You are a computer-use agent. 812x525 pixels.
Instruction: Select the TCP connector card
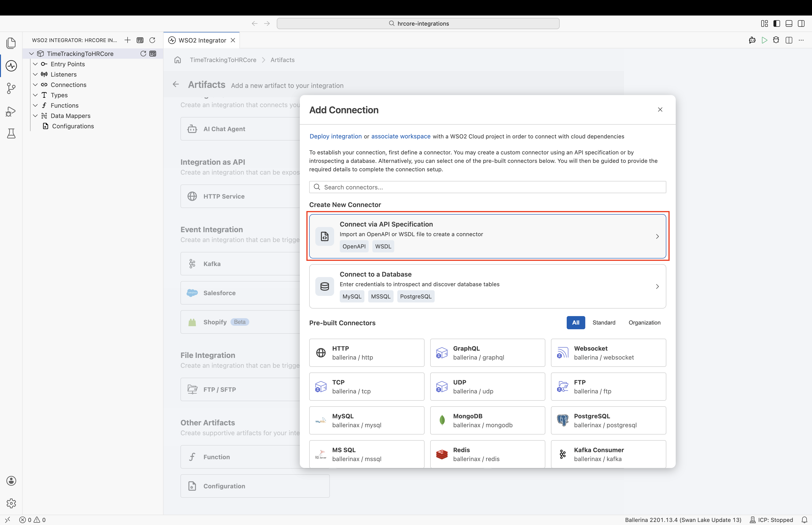coord(367,386)
